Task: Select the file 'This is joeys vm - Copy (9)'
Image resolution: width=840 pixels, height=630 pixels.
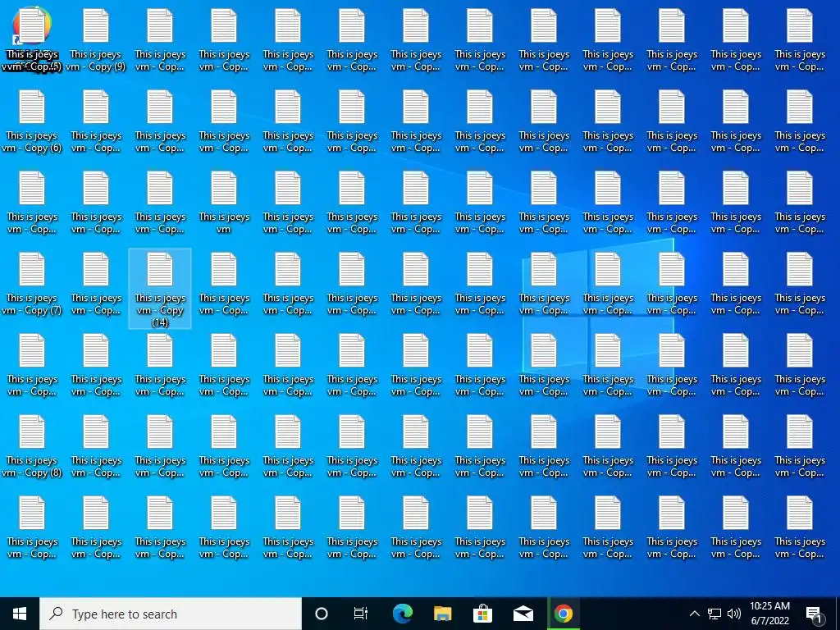Action: point(96,39)
